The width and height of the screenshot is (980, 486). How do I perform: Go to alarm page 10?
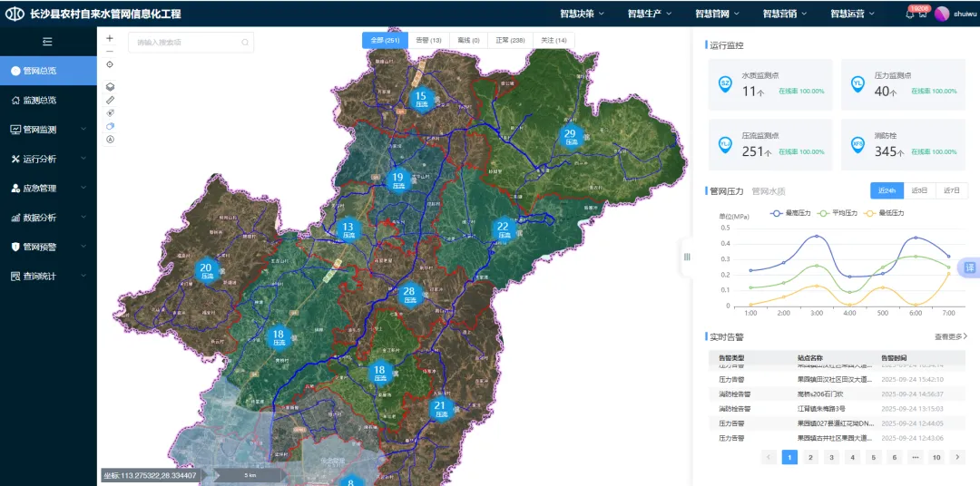click(x=936, y=457)
